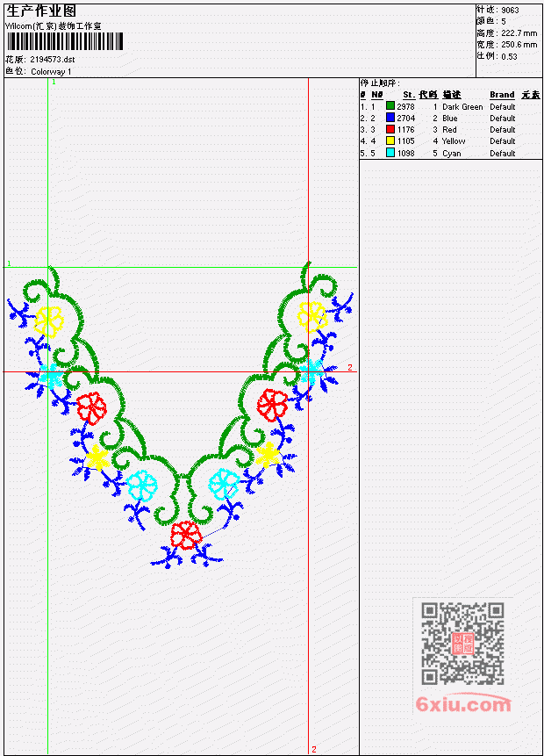Select the 'Red' description text
Screen dimensions: 544x756
449,130
